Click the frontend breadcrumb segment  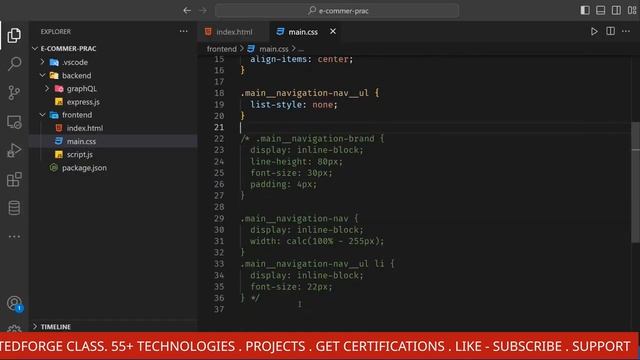(222, 49)
